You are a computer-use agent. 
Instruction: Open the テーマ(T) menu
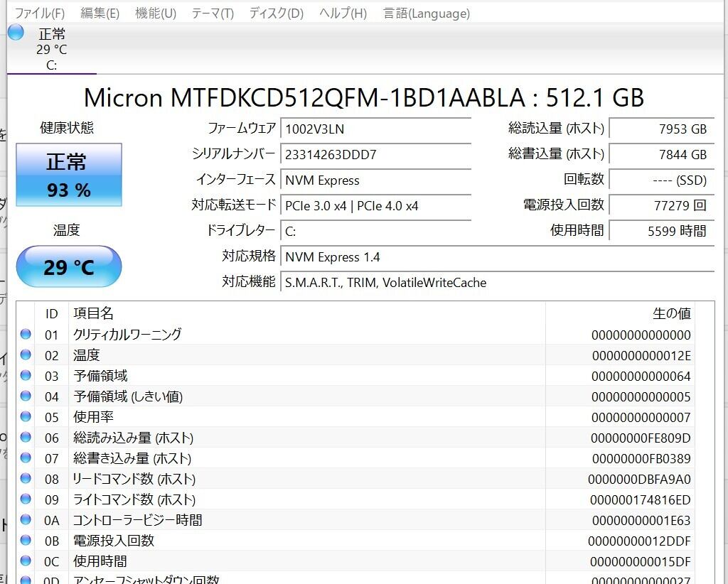(x=213, y=13)
